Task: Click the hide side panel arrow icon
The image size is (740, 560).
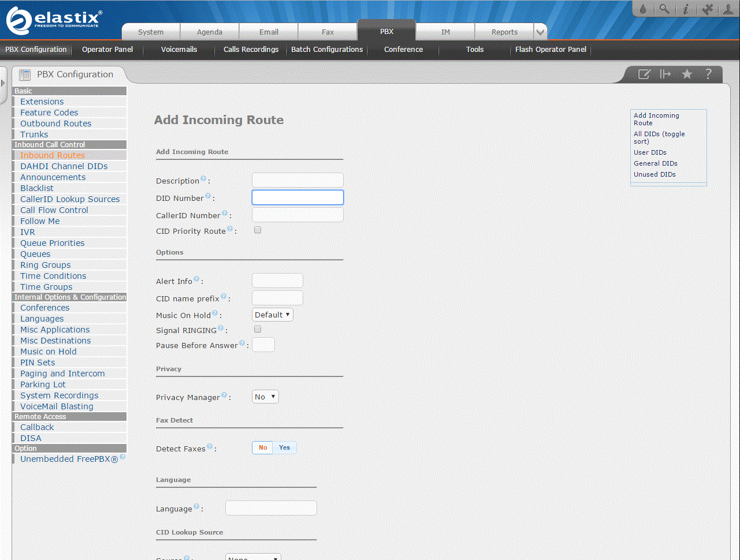Action: pyautogui.click(x=665, y=74)
